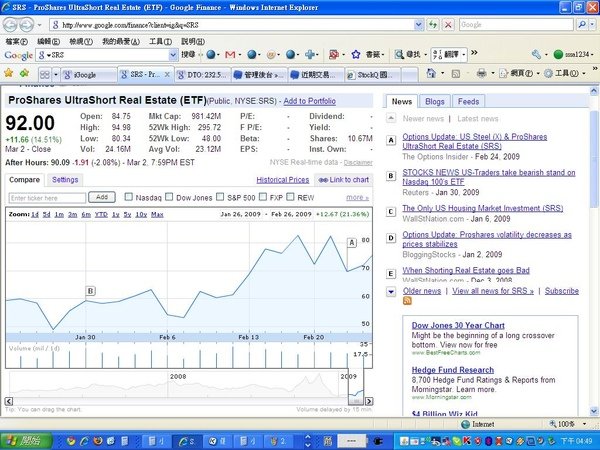The width and height of the screenshot is (600, 450).
Task: Open Google Toolbar wrench settings icon
Action: click(x=536, y=55)
